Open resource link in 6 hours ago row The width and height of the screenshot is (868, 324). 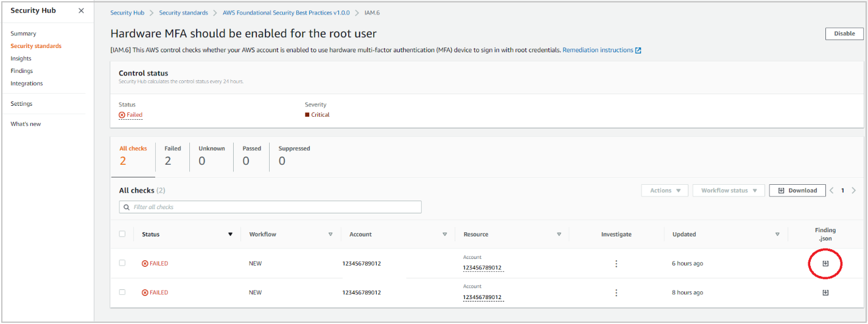pos(483,267)
